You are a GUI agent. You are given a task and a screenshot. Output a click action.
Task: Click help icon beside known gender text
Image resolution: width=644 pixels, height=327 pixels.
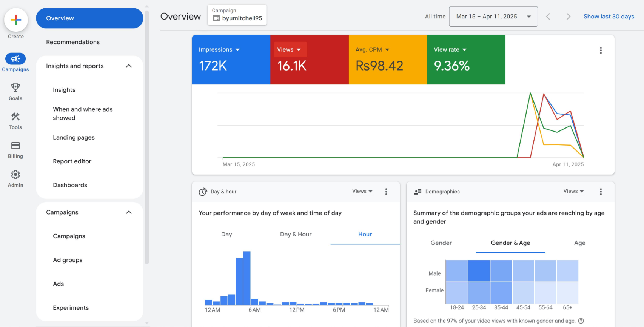click(x=581, y=321)
